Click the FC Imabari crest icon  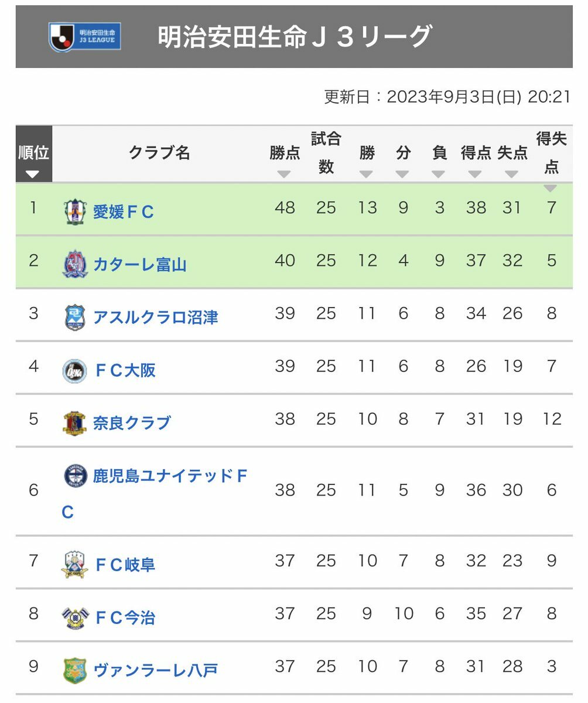coord(75,617)
